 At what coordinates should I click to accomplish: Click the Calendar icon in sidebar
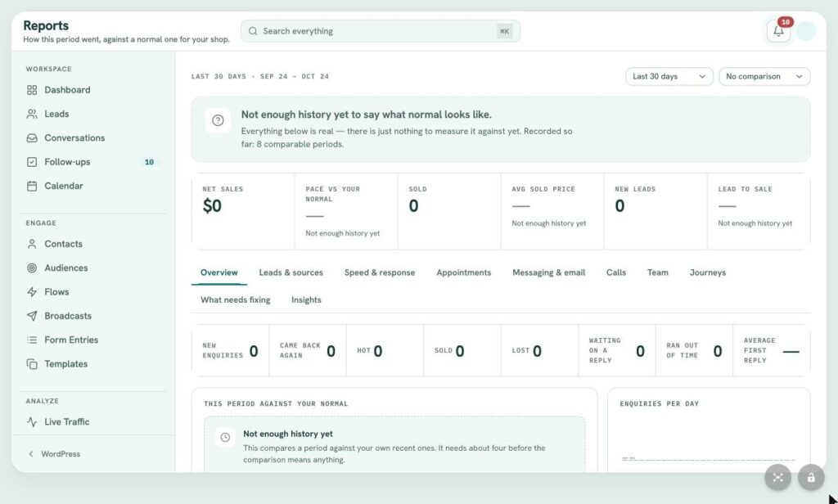pyautogui.click(x=32, y=186)
